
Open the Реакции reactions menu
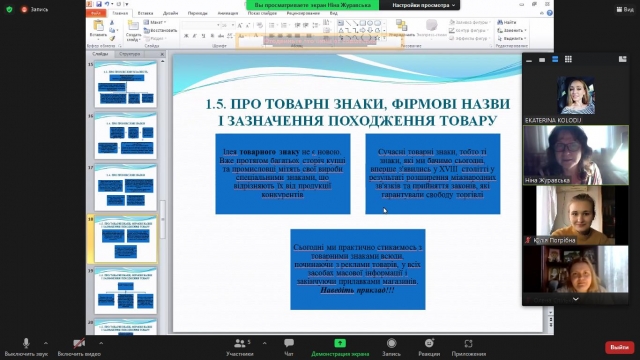[x=429, y=347]
